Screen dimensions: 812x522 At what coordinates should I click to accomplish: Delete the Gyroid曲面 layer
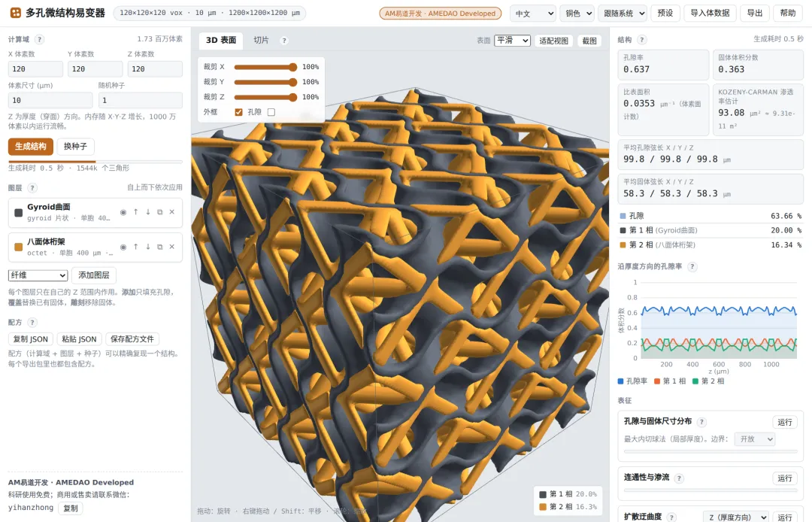[172, 212]
